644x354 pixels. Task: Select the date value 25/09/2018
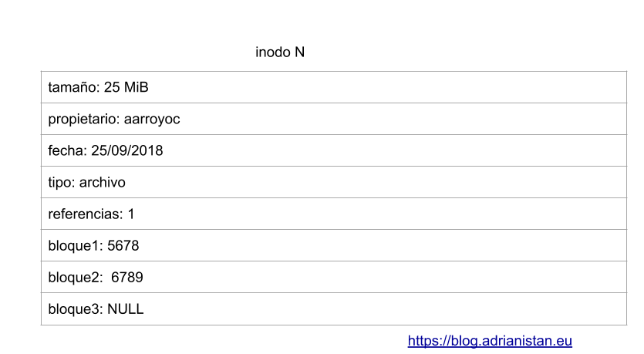click(x=126, y=151)
